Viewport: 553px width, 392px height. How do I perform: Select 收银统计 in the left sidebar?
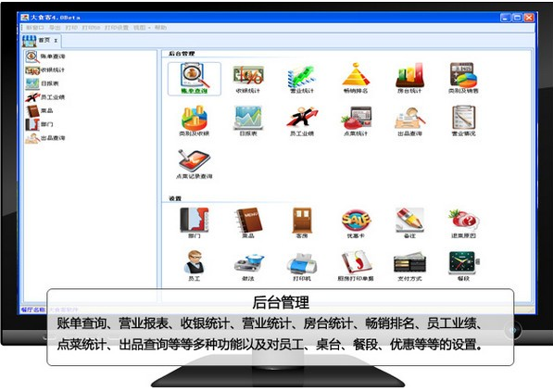tap(45, 70)
